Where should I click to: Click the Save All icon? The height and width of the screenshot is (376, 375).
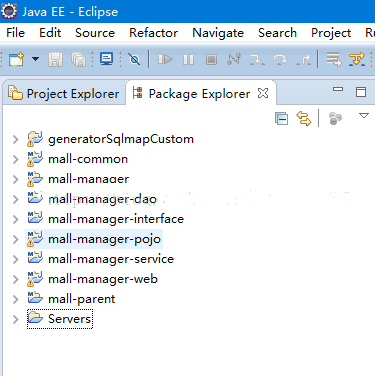pos(79,60)
